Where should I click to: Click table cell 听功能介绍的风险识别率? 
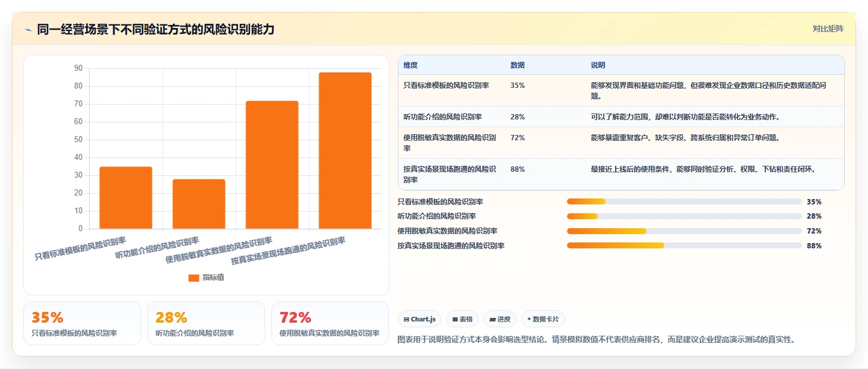[x=442, y=117]
